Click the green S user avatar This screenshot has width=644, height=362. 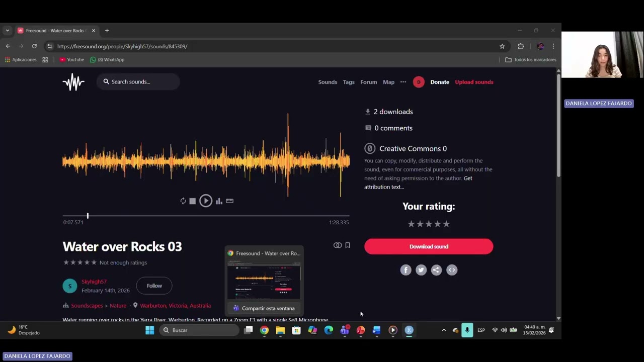coord(70,286)
